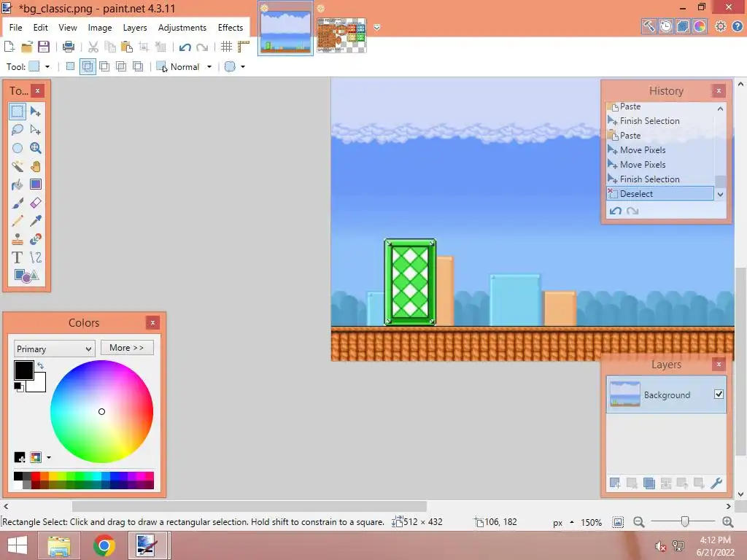Click the Undo arrow in main toolbar
Image resolution: width=747 pixels, height=560 pixels.
click(185, 47)
